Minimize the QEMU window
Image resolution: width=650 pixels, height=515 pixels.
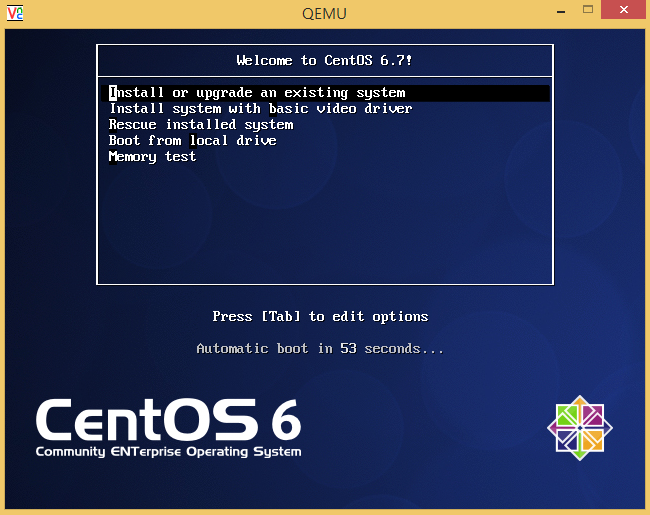coord(561,10)
